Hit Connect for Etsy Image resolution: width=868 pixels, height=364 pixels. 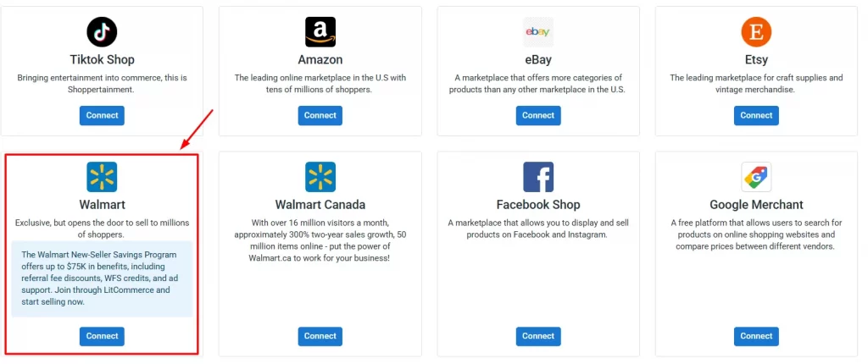point(756,115)
